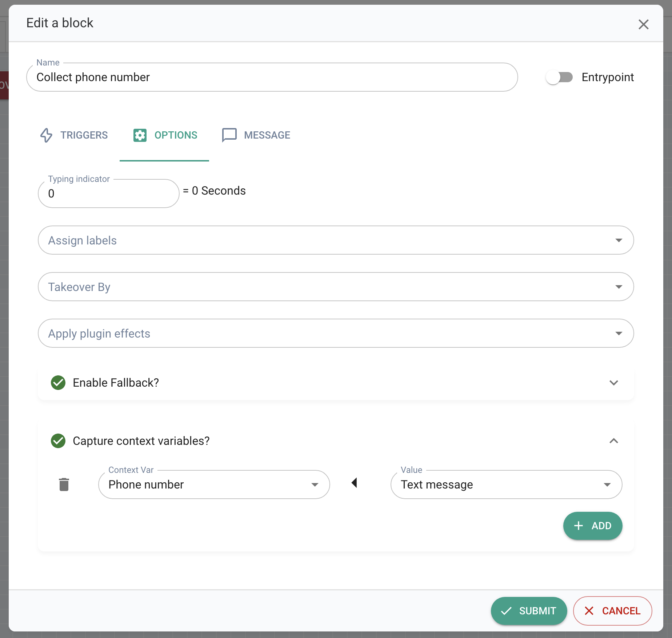672x638 pixels.
Task: Uncheck Capture context variables checkmark
Action: point(58,441)
